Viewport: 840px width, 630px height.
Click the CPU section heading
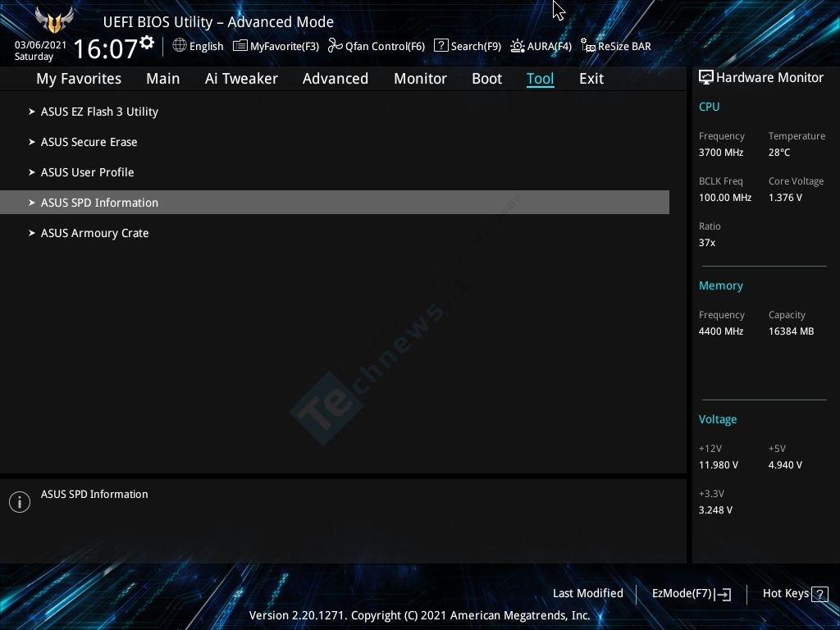709,107
